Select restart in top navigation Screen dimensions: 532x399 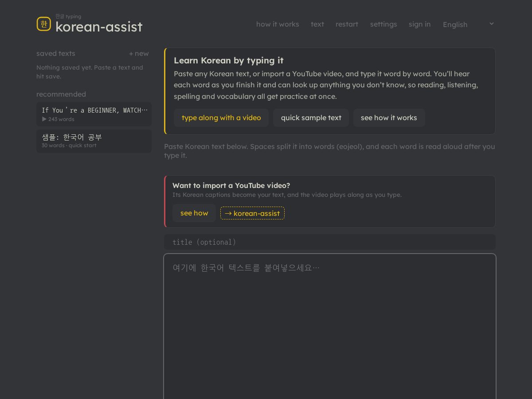click(x=347, y=24)
